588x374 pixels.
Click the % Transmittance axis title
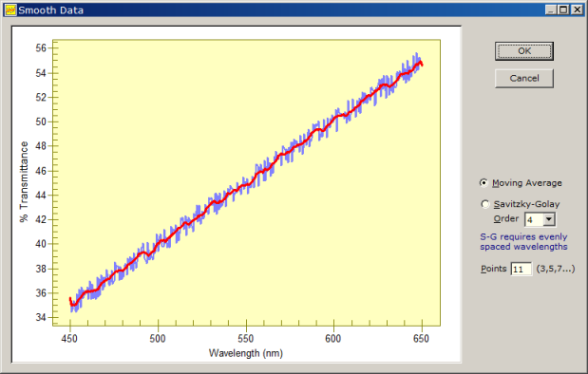(24, 181)
